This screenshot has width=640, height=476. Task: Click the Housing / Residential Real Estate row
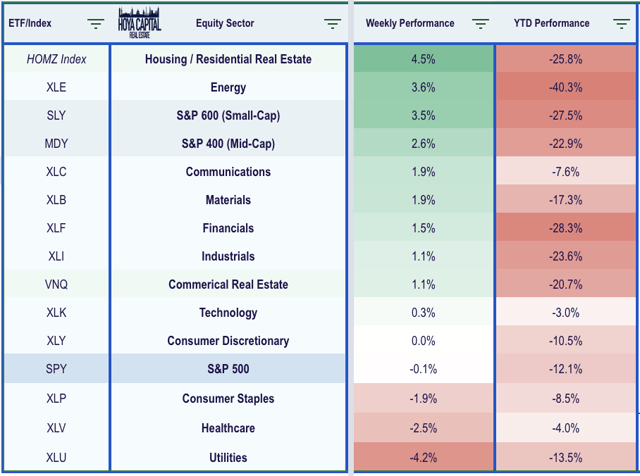226,59
